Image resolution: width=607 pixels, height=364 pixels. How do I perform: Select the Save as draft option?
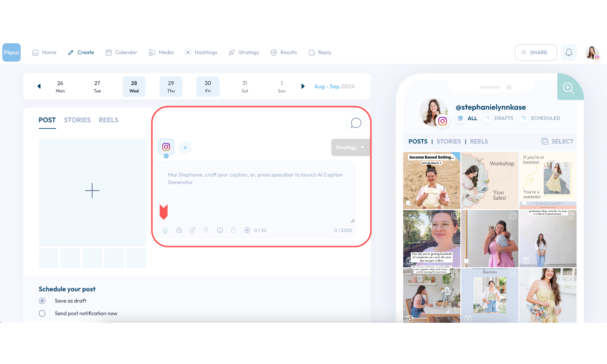pos(42,301)
